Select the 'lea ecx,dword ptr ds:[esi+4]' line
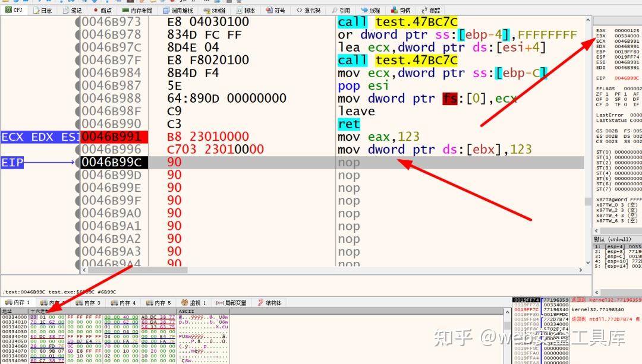Image resolution: width=642 pixels, height=364 pixels. coord(442,48)
